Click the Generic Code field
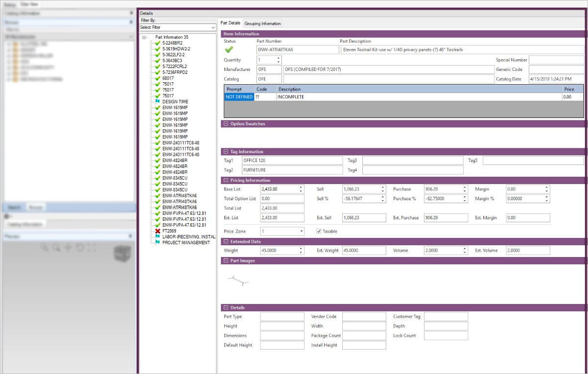Viewport: 588px width, 374px height. (x=556, y=70)
